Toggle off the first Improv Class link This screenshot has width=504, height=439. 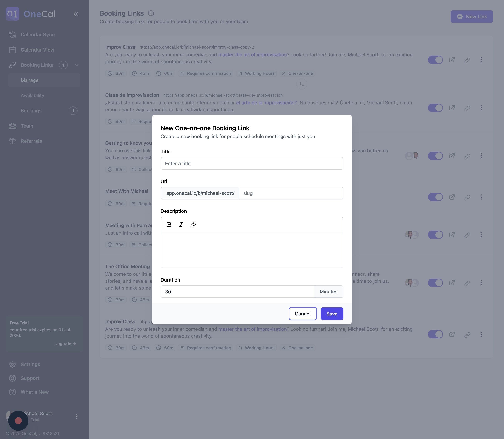point(435,60)
